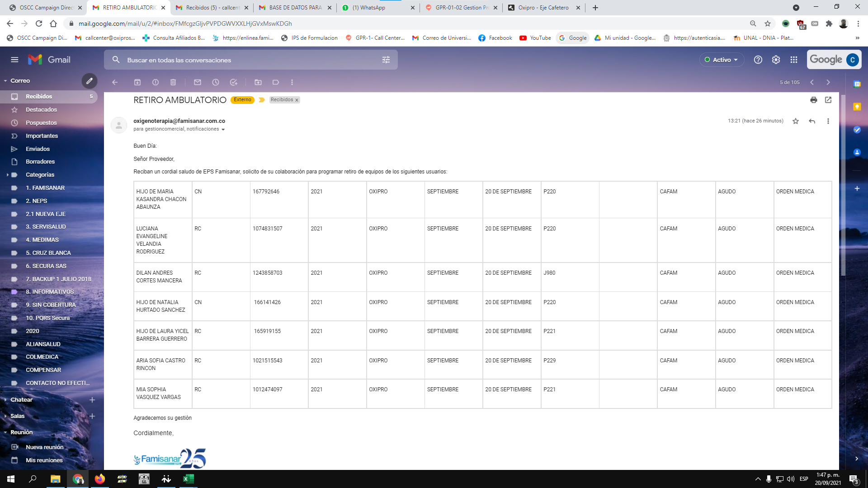Reply to the email
868x488 pixels.
[x=812, y=121]
